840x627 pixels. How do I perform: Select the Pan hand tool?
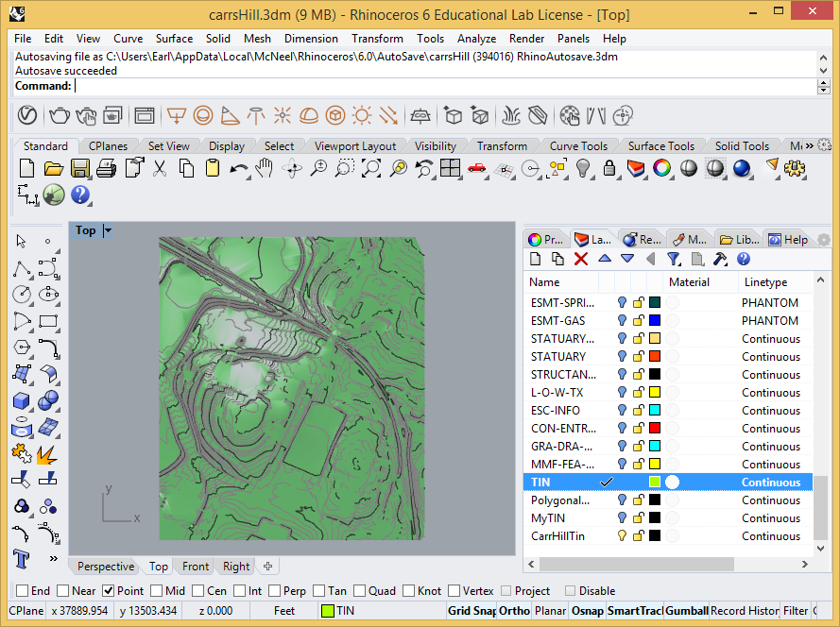pyautogui.click(x=265, y=169)
